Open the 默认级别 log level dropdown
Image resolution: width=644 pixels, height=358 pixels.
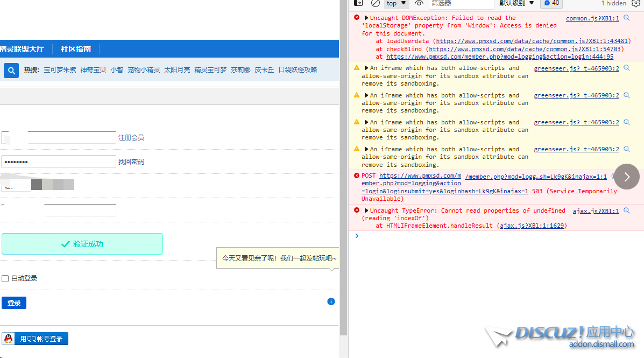pos(516,3)
